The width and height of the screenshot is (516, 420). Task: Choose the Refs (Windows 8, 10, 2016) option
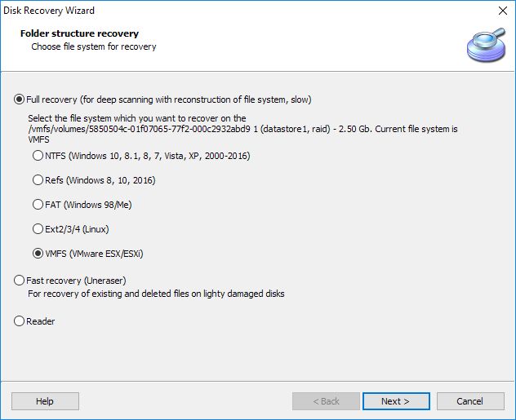[94, 180]
